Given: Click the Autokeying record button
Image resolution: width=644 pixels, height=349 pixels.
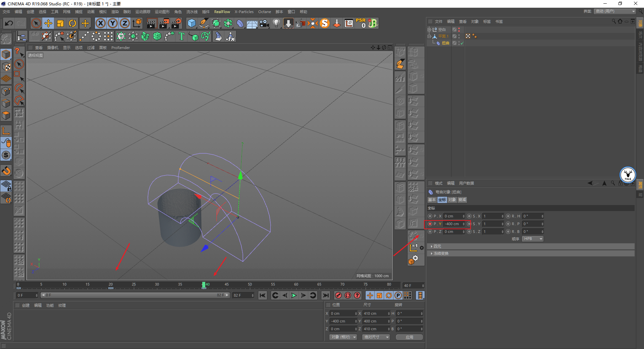Looking at the screenshot, I should coord(348,295).
